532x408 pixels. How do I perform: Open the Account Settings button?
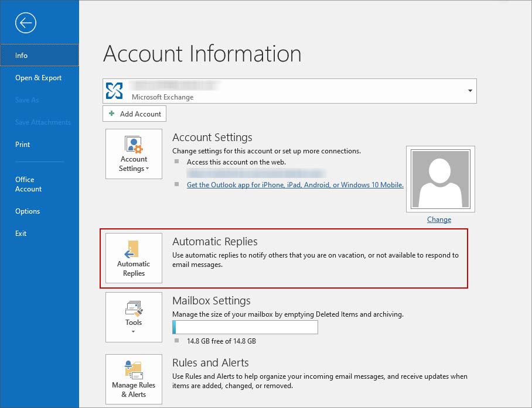click(134, 154)
